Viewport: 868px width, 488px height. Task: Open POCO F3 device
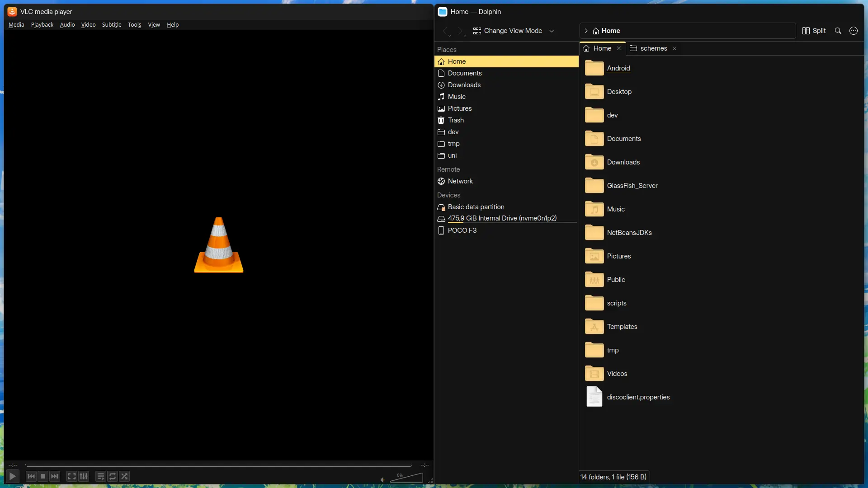506,230
